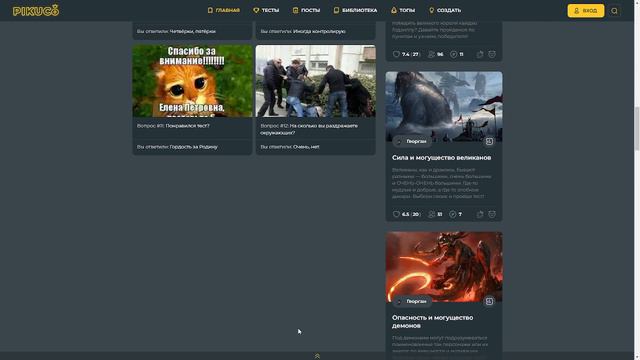Open the Библиотека menu item
This screenshot has width=640, height=360.
point(355,10)
